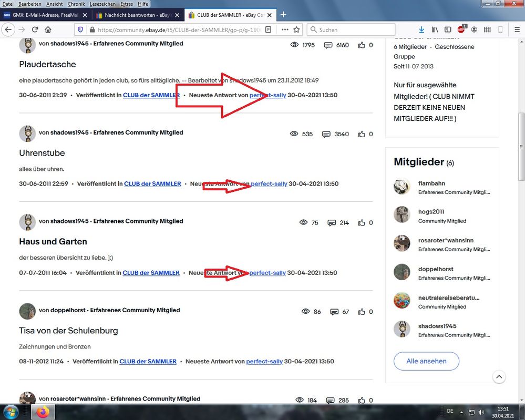
Task: Go to Firefox home page icon
Action: (48, 30)
